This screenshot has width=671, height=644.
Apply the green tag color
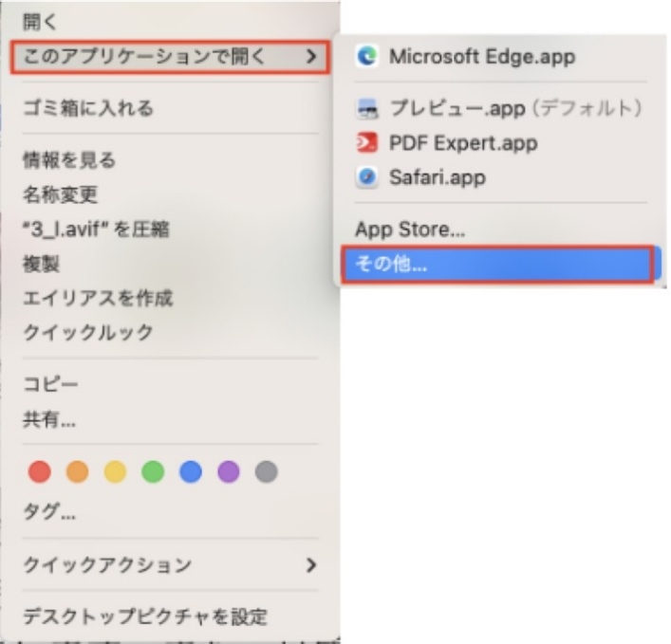coord(153,471)
